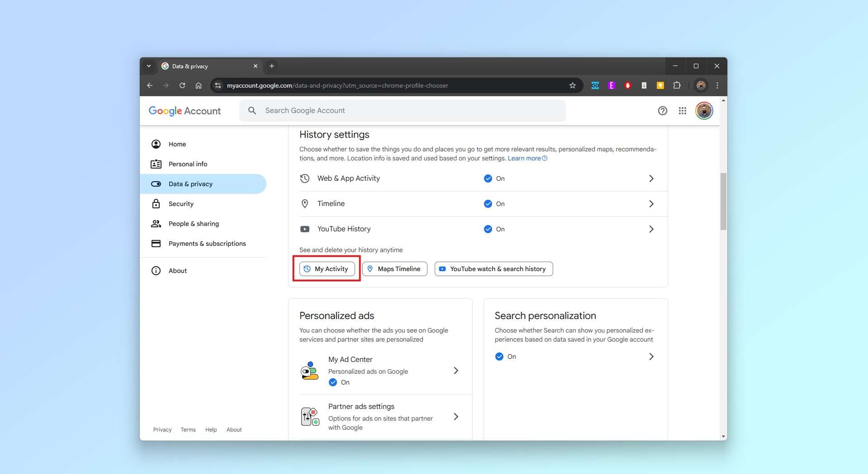Click the Google apps grid icon
Image resolution: width=868 pixels, height=474 pixels.
click(682, 111)
